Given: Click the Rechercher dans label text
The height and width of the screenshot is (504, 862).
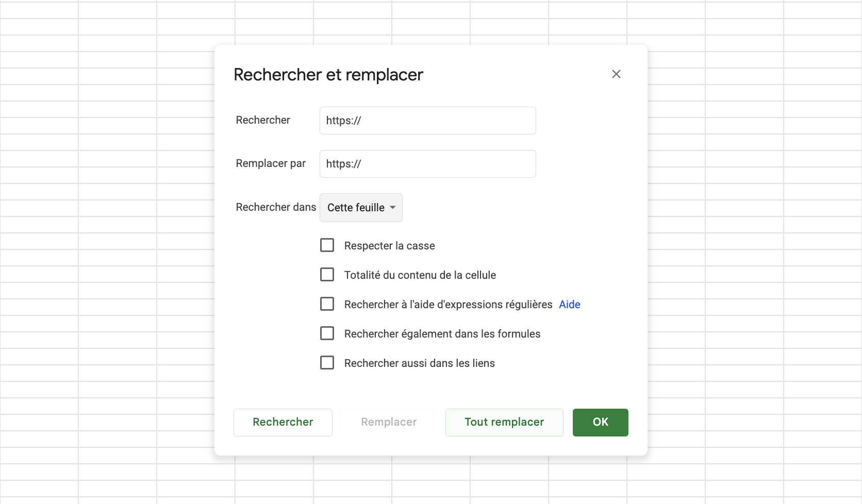Looking at the screenshot, I should tap(276, 207).
